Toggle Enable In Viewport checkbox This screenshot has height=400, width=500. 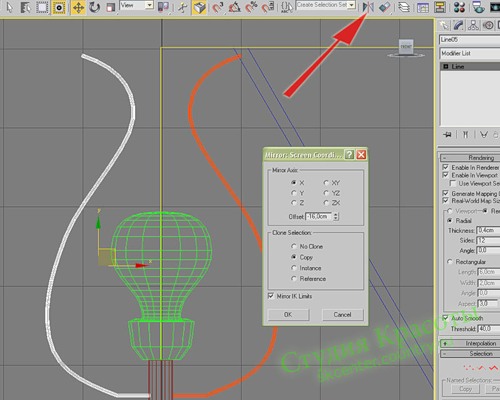[445, 175]
